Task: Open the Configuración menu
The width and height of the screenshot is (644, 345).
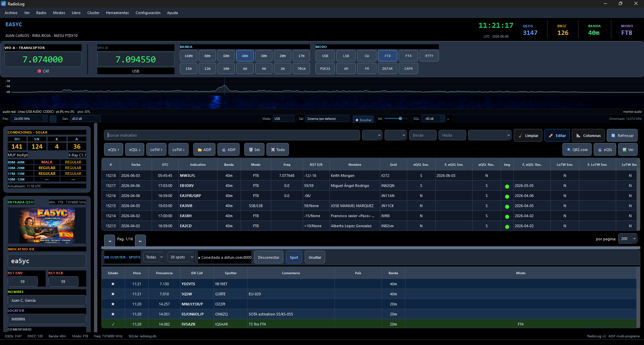Action: 148,13
